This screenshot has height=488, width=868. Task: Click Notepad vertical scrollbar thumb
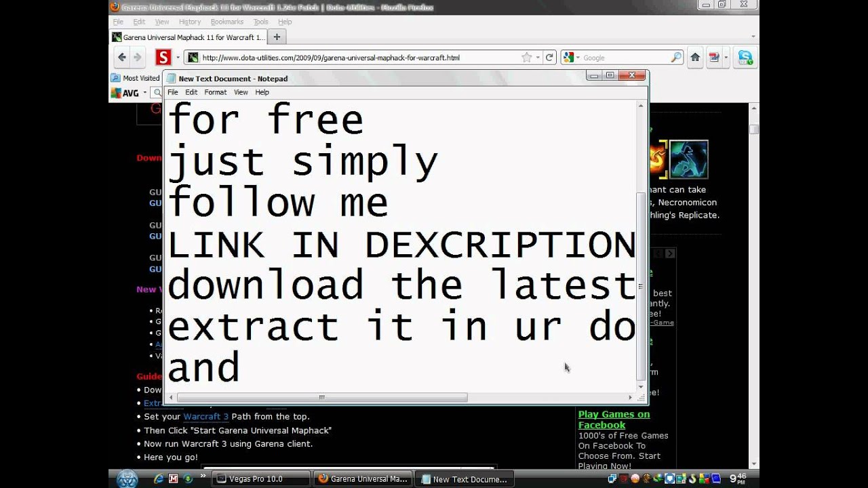641,287
